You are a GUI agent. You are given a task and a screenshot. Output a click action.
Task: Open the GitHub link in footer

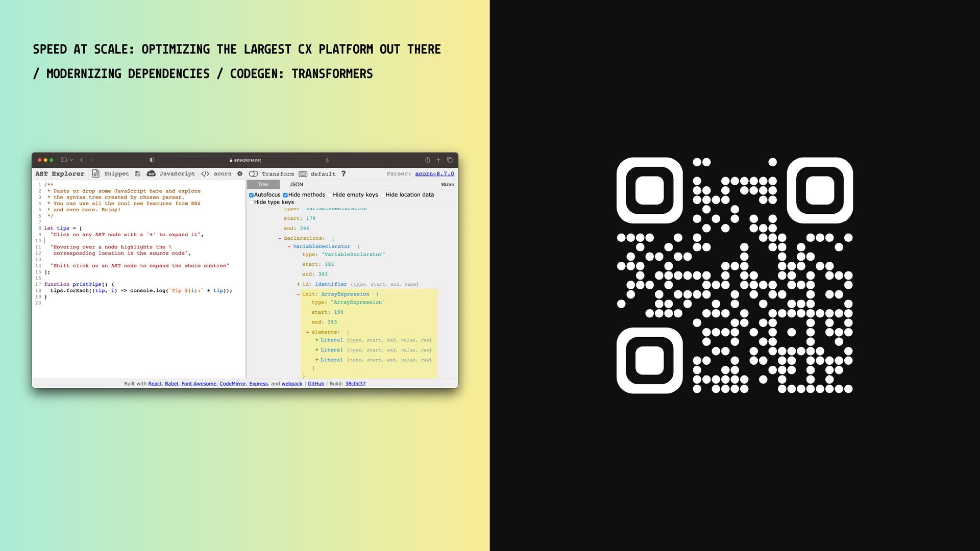coord(315,384)
